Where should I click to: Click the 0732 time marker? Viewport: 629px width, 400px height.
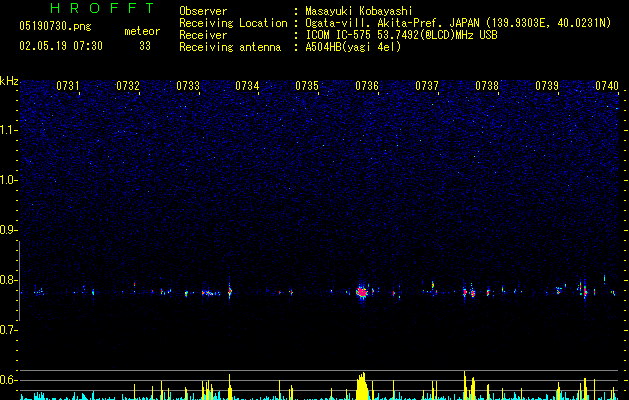[128, 86]
